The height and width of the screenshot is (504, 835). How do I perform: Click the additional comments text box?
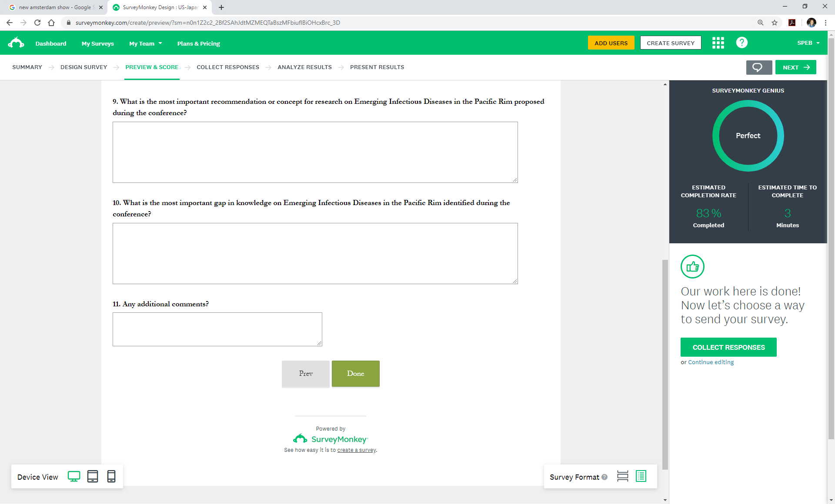pyautogui.click(x=217, y=329)
